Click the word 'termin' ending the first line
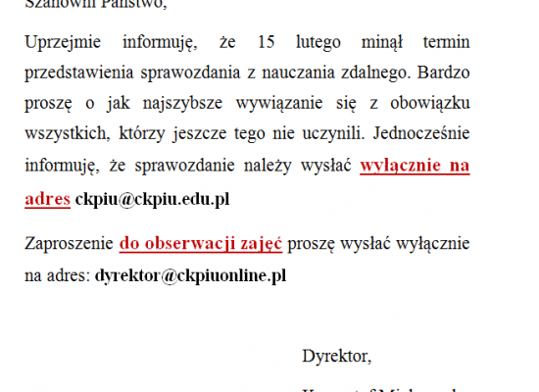Screen dimensions: 539x392 point(446,42)
